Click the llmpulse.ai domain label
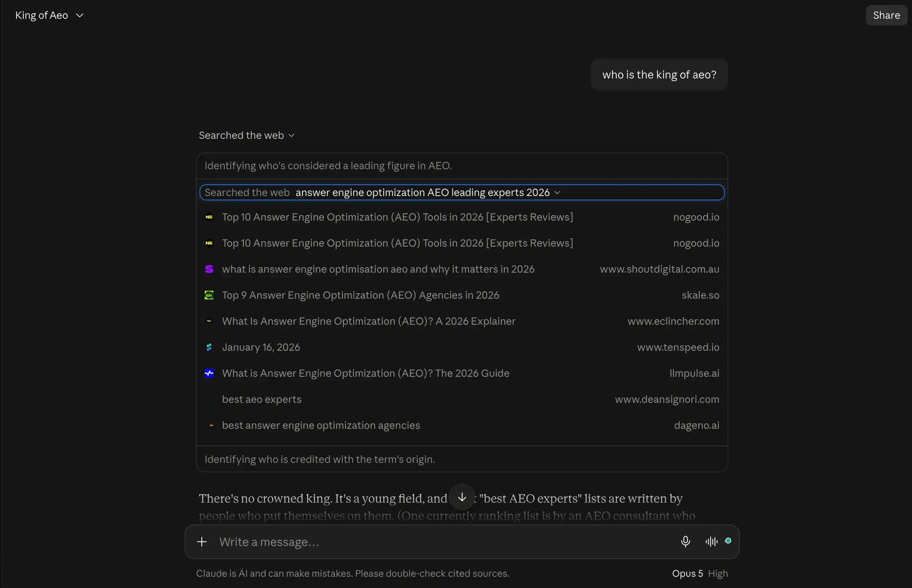This screenshot has height=588, width=912. pyautogui.click(x=694, y=373)
